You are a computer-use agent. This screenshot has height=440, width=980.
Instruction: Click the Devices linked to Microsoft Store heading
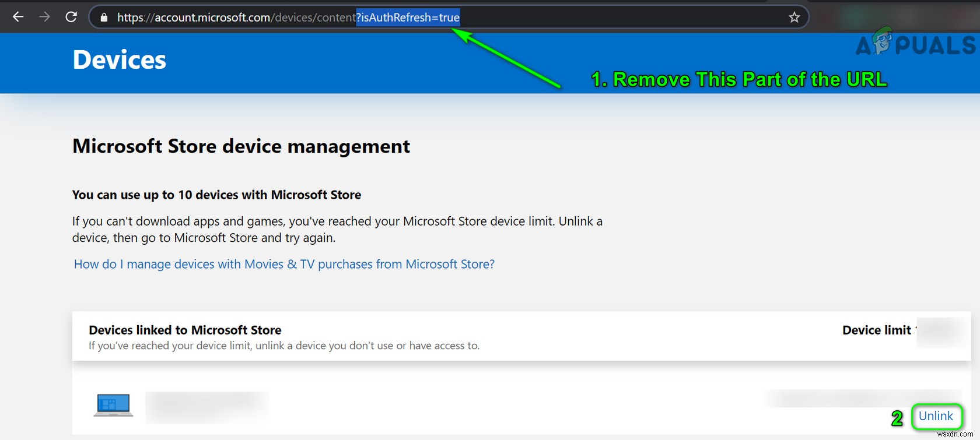[x=185, y=330]
